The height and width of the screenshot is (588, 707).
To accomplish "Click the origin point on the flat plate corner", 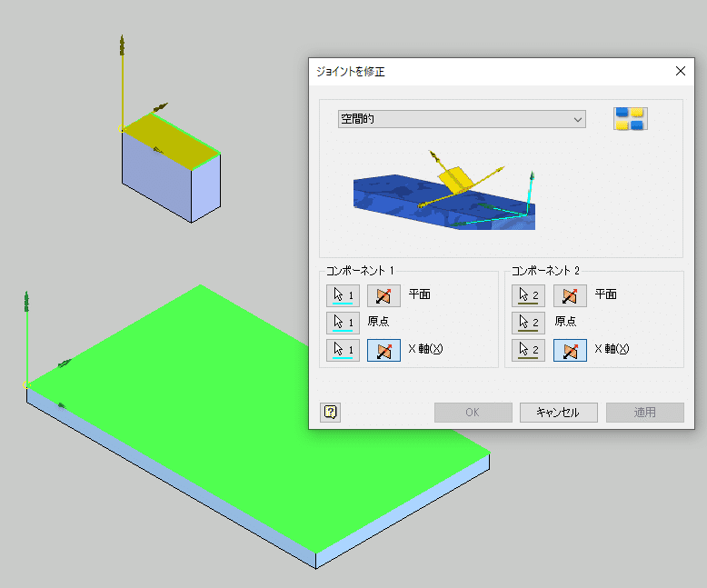I will [x=26, y=384].
